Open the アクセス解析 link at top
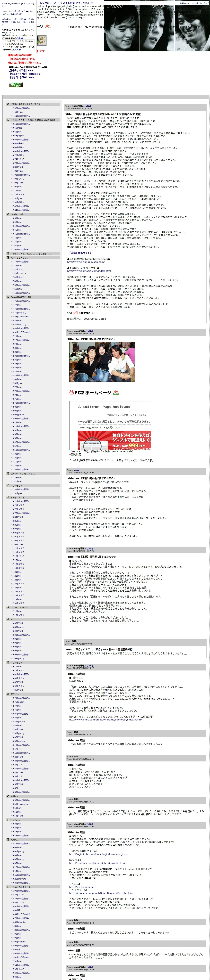 point(83,3)
